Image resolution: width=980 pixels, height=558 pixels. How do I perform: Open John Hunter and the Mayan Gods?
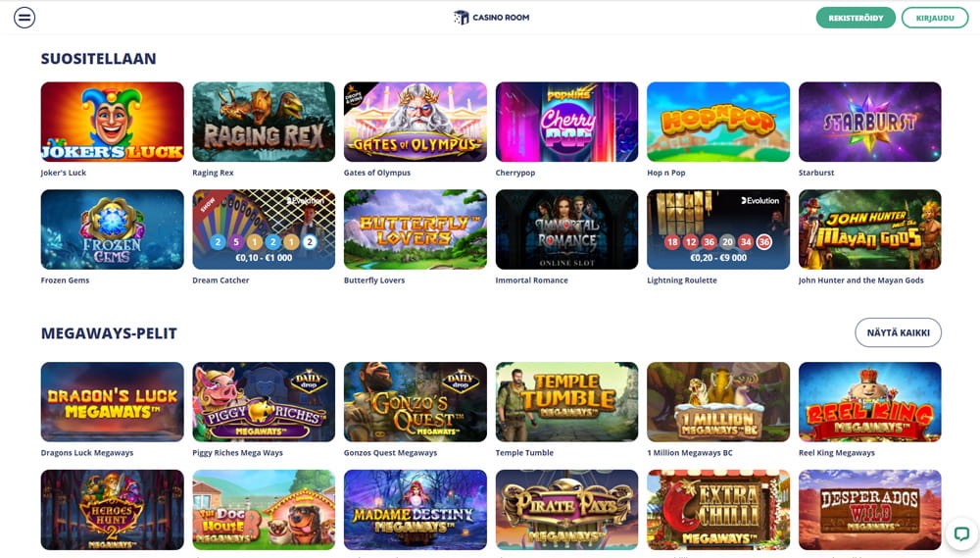coord(870,229)
